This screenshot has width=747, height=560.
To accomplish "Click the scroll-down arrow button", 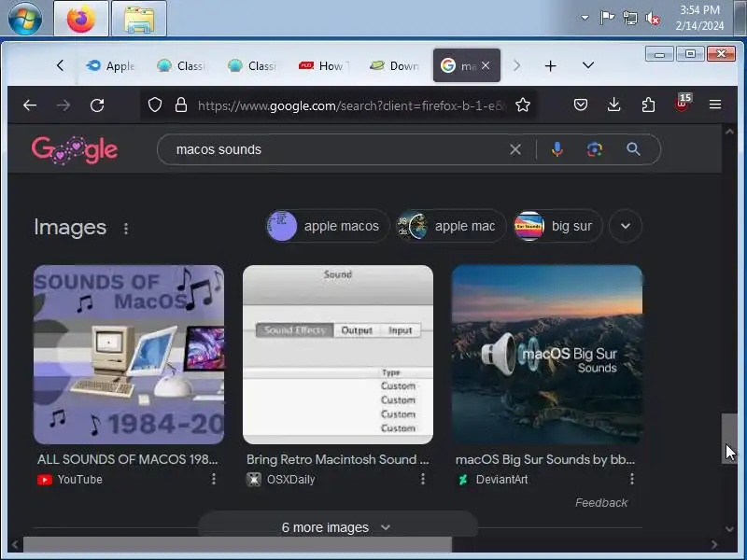I will [729, 528].
